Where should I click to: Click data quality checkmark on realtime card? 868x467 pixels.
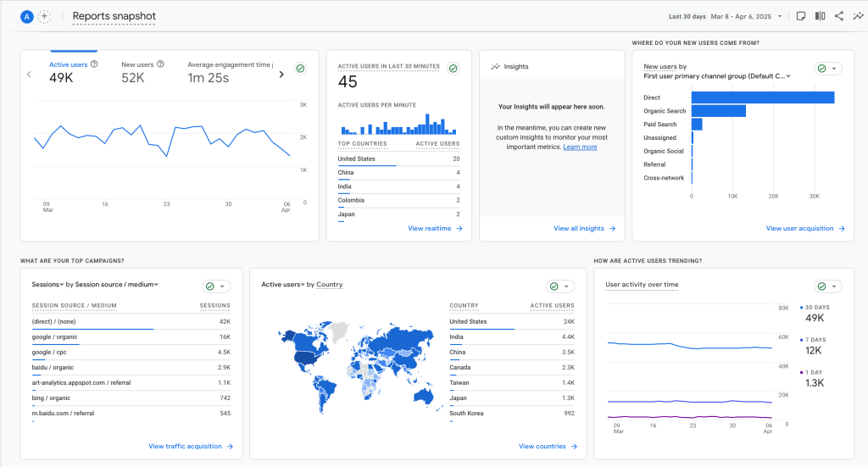point(453,69)
